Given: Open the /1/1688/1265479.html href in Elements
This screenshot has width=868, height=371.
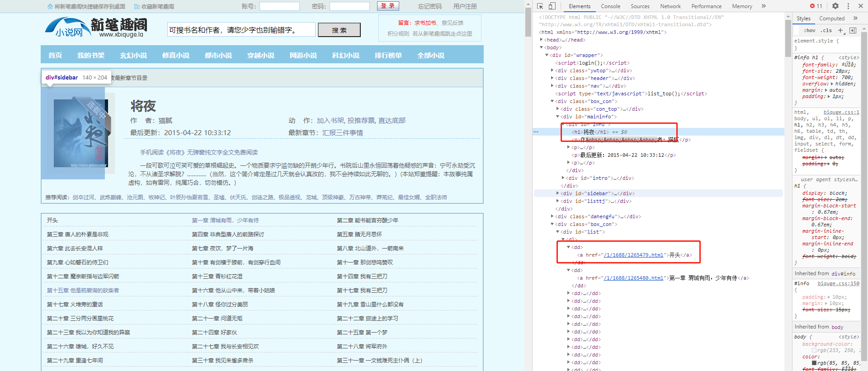Looking at the screenshot, I should point(633,255).
